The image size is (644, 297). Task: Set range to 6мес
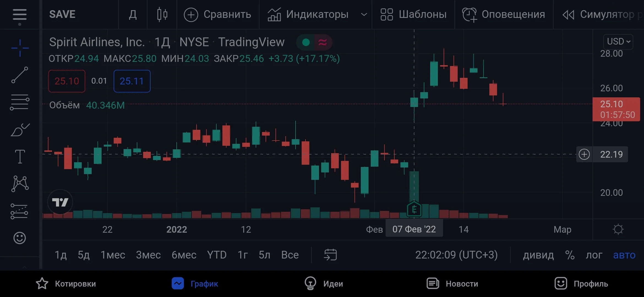(184, 255)
